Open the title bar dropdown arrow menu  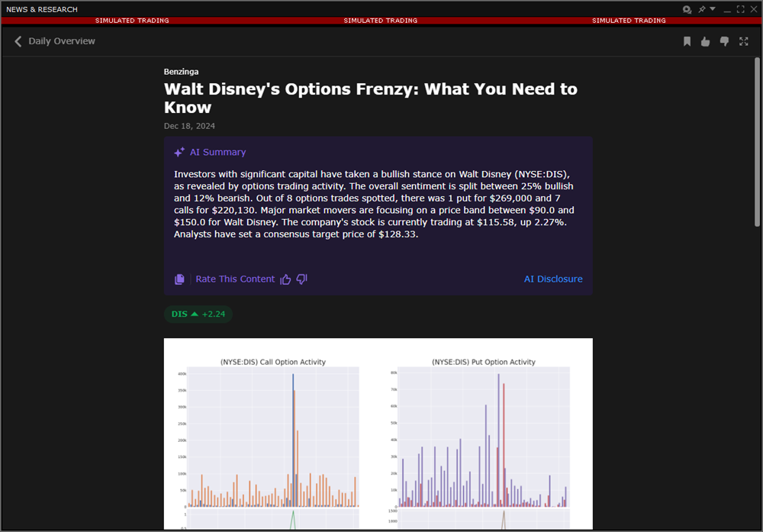pos(713,8)
